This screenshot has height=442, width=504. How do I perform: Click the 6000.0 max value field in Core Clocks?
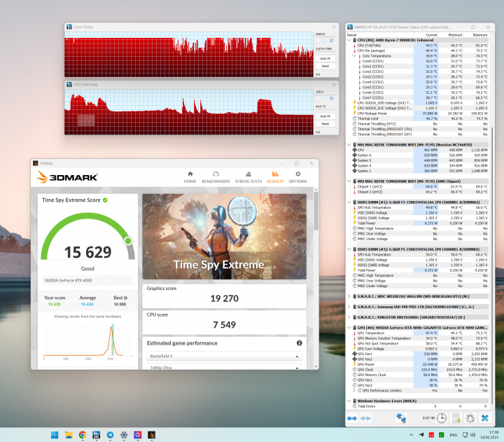pos(325,34)
